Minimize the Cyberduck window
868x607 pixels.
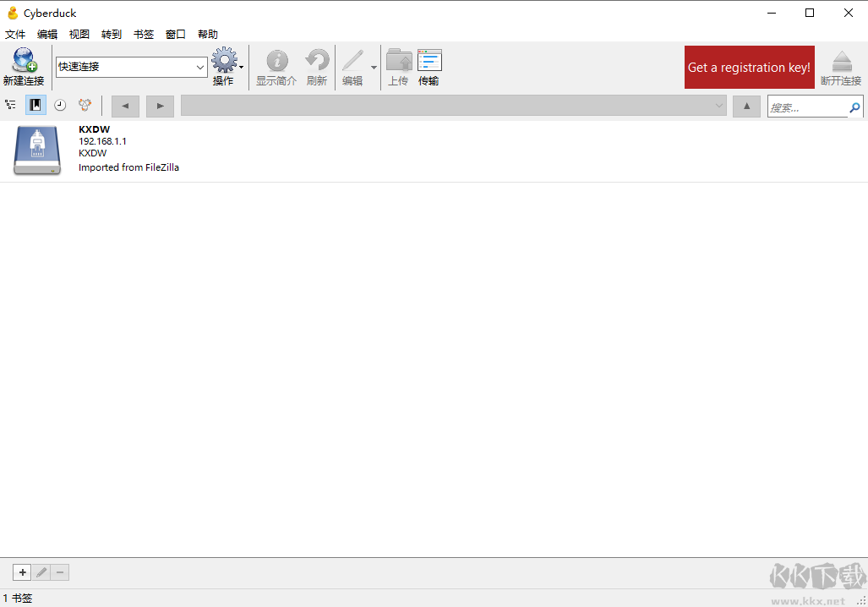point(771,13)
